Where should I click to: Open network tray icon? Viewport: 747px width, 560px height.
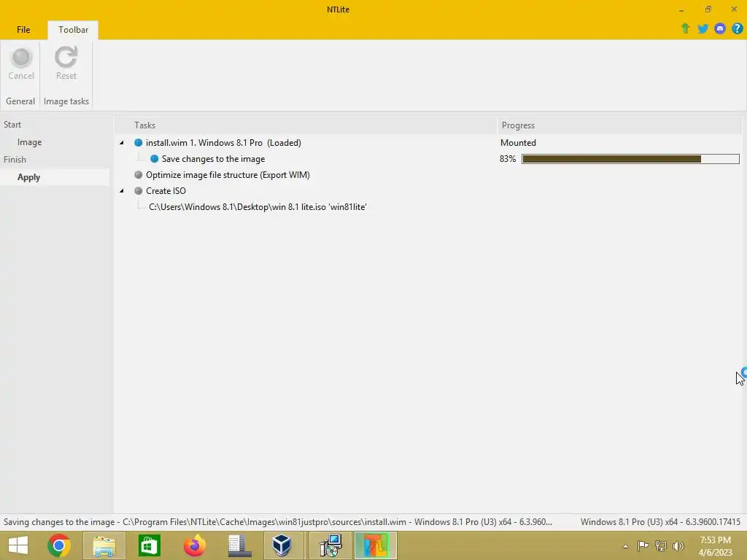(661, 545)
